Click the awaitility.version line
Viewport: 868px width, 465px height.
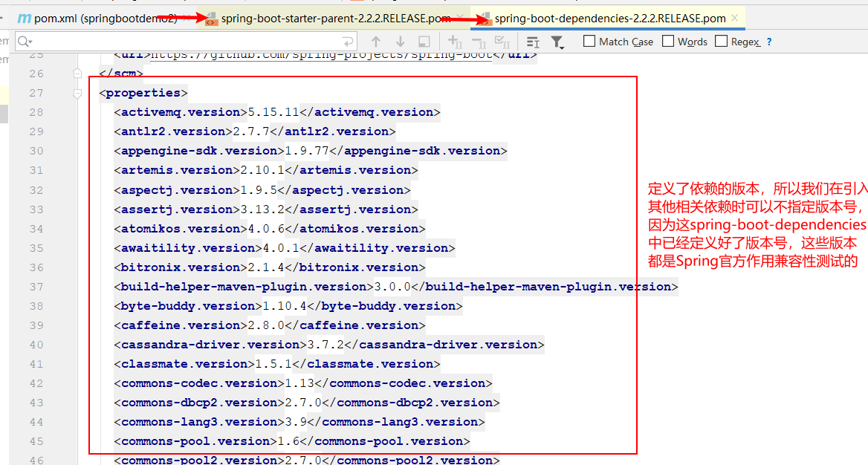tap(285, 248)
